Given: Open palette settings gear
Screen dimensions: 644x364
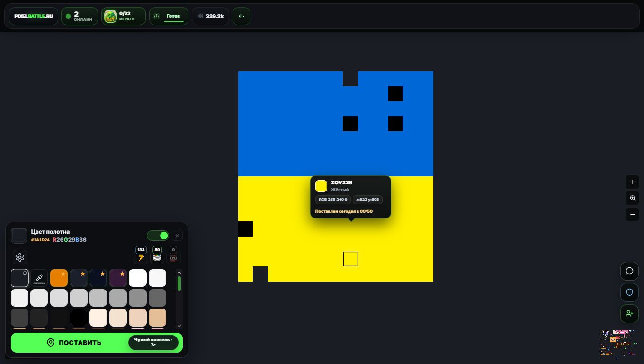Looking at the screenshot, I should point(20,257).
